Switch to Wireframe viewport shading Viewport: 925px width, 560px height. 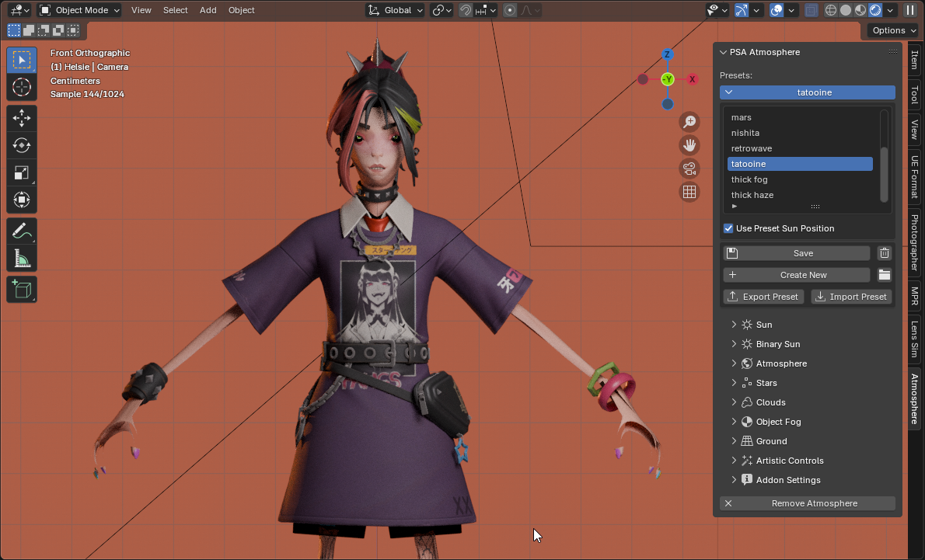tap(831, 10)
